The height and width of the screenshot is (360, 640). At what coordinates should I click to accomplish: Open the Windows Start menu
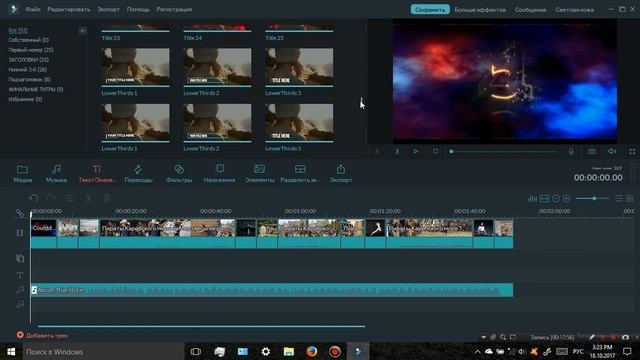11,351
